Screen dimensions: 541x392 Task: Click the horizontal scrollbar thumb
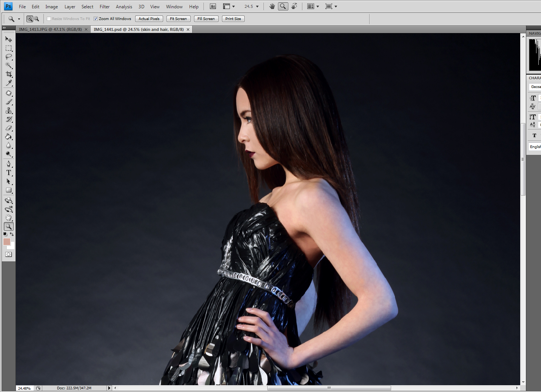pyautogui.click(x=329, y=388)
